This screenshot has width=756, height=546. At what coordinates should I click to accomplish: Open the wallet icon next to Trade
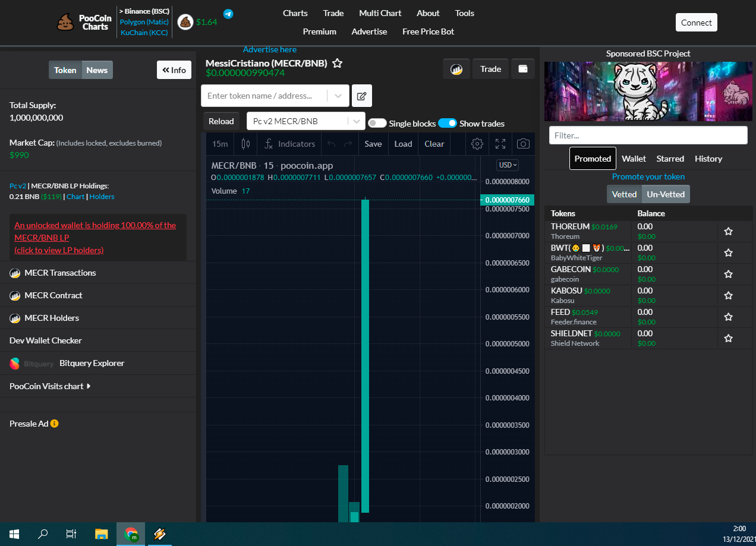click(523, 69)
